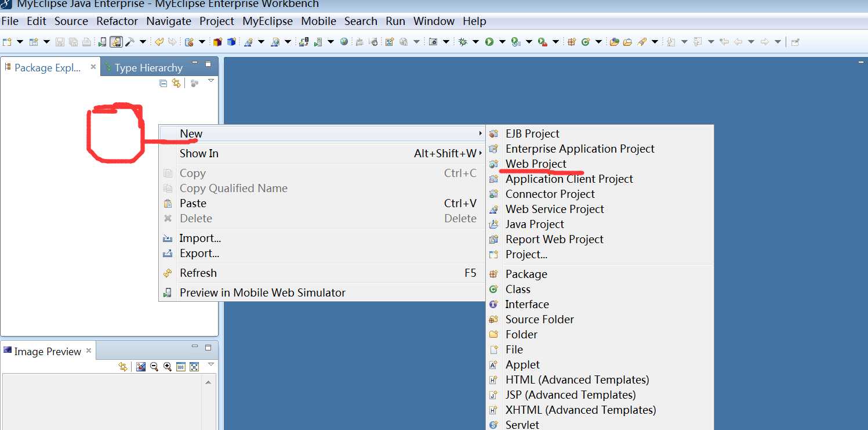Viewport: 868px width, 430px height.
Task: Open the Debug button dropdown arrow
Action: pos(475,42)
